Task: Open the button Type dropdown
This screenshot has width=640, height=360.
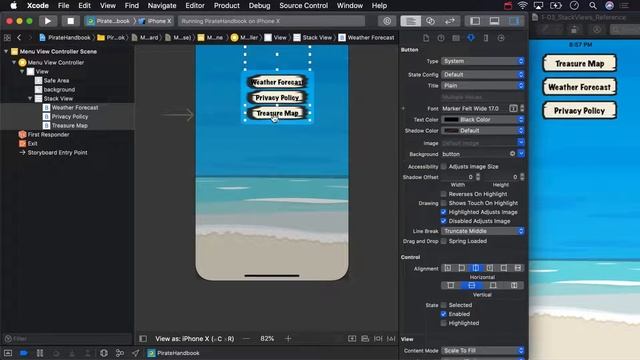Action: [x=482, y=61]
